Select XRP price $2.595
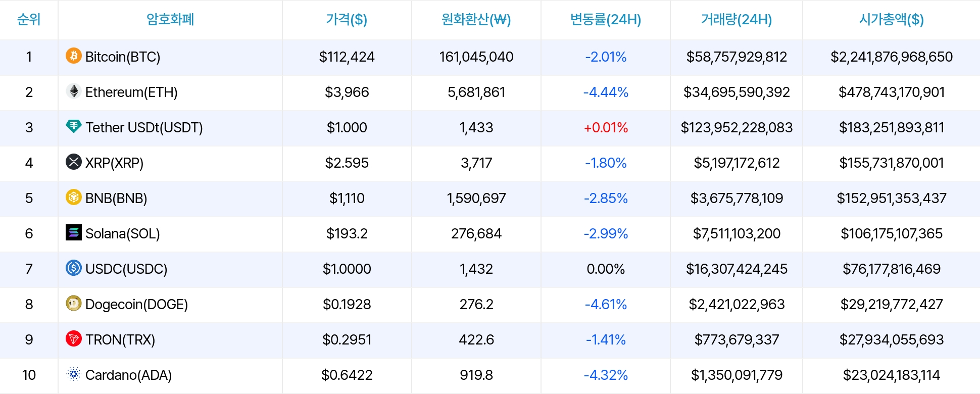980x394 pixels. [347, 163]
